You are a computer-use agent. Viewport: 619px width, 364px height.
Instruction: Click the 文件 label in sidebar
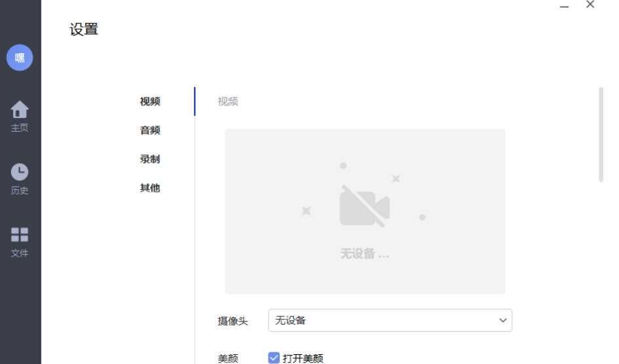(20, 253)
